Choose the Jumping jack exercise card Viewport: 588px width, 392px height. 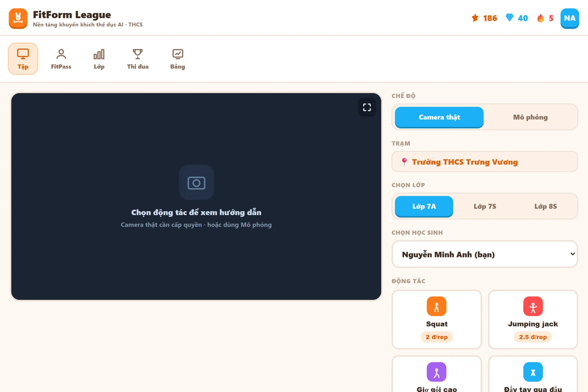[x=533, y=319]
